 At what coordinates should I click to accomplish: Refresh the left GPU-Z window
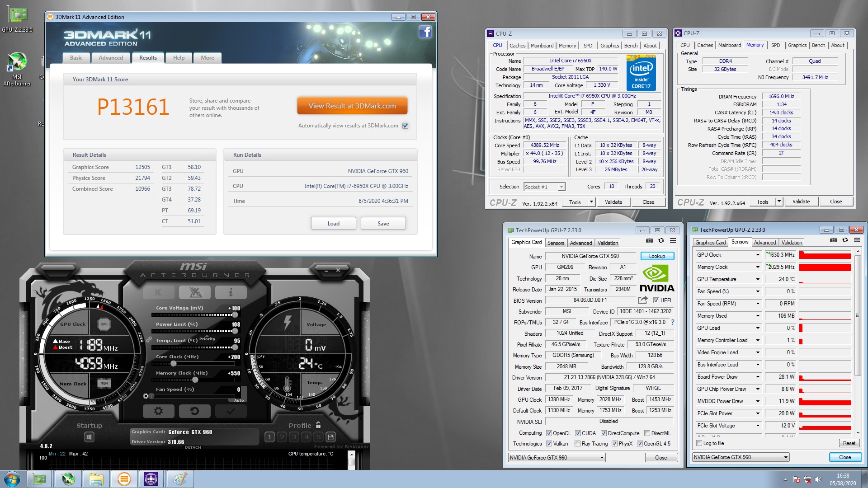pyautogui.click(x=661, y=241)
